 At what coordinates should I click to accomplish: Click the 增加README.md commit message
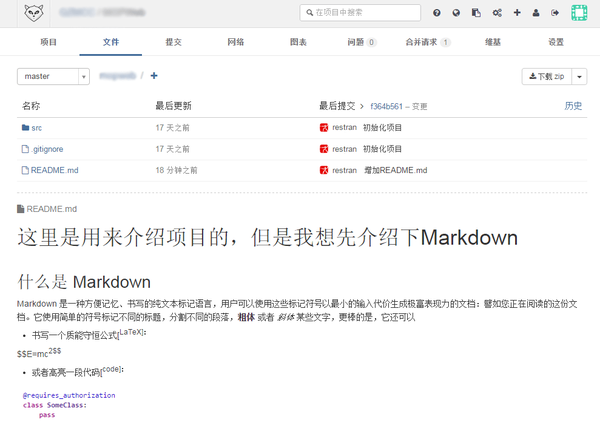395,170
